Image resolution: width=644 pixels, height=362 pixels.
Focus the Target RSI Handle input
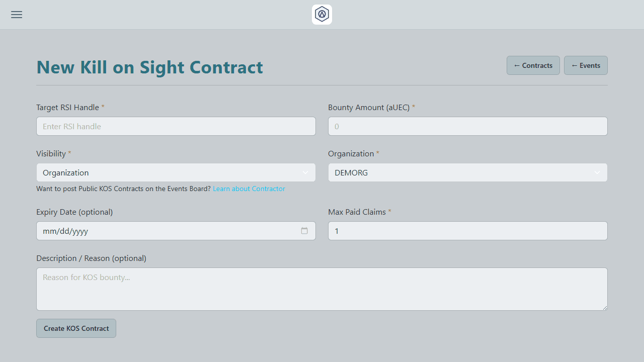pyautogui.click(x=176, y=126)
